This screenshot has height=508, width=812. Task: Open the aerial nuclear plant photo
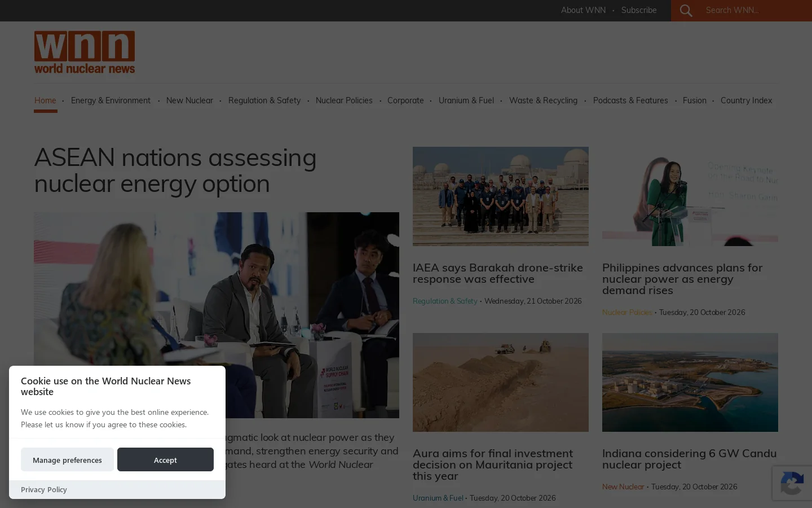[690, 382]
